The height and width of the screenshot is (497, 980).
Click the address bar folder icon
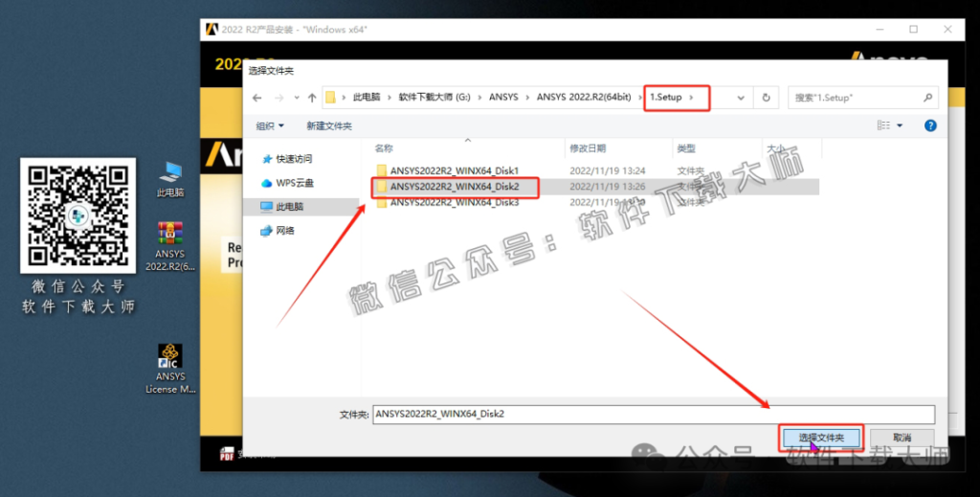(330, 98)
